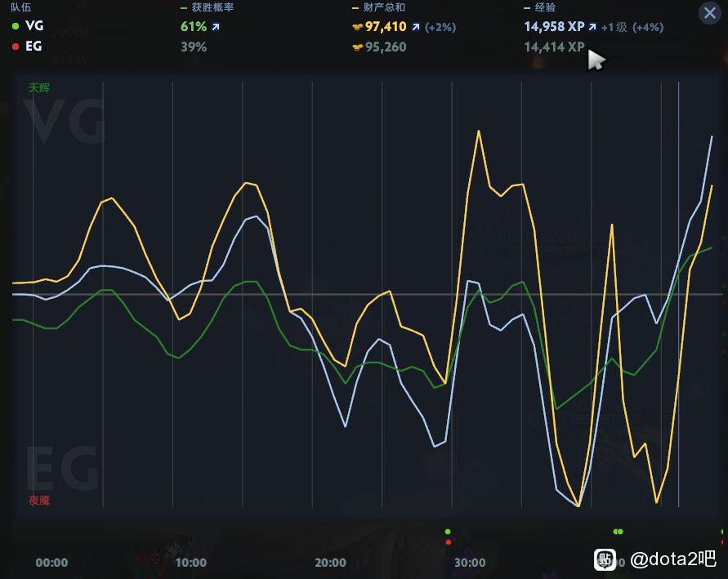728x579 pixels.
Task: Click the EG team label
Action: click(x=33, y=47)
